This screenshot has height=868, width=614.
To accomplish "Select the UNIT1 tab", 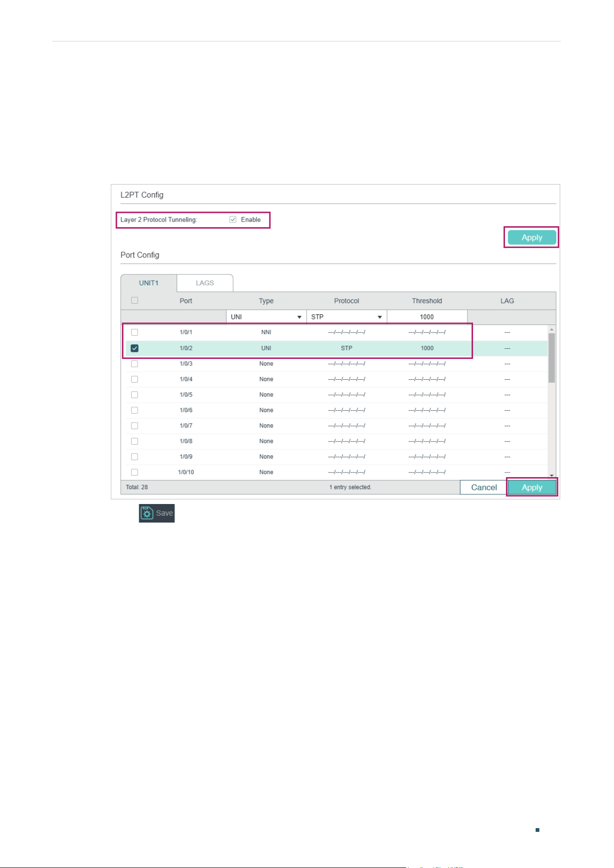I will pos(149,283).
